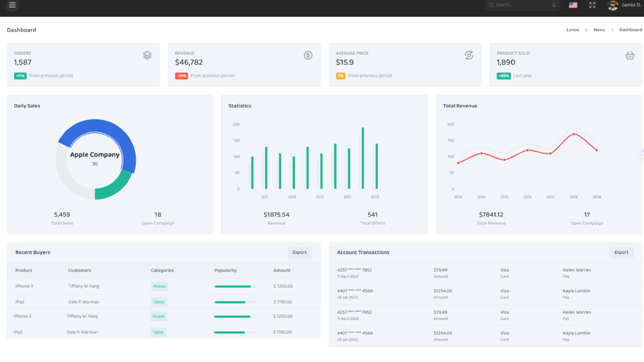
Task: Select the Menu breadcrumb item
Action: click(x=599, y=30)
